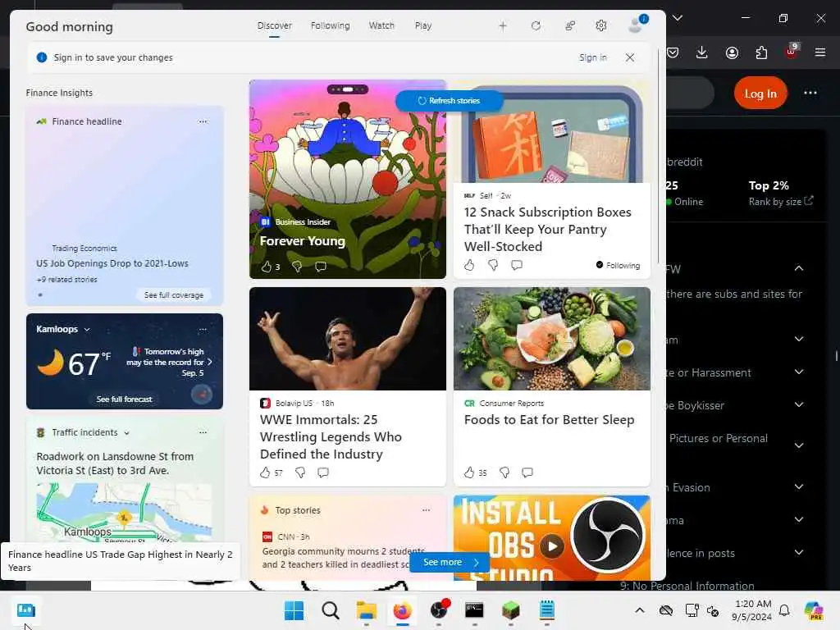The image size is (840, 630).
Task: Click Log In on the Reddit page
Action: (760, 94)
